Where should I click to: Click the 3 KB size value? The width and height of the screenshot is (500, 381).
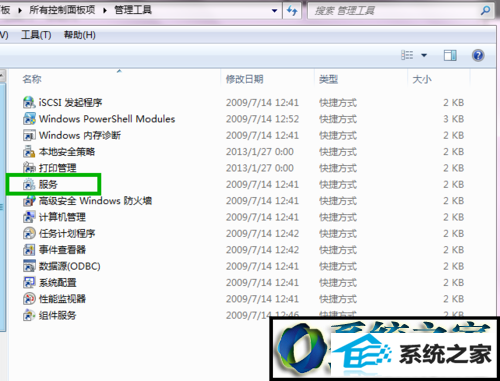pyautogui.click(x=453, y=119)
